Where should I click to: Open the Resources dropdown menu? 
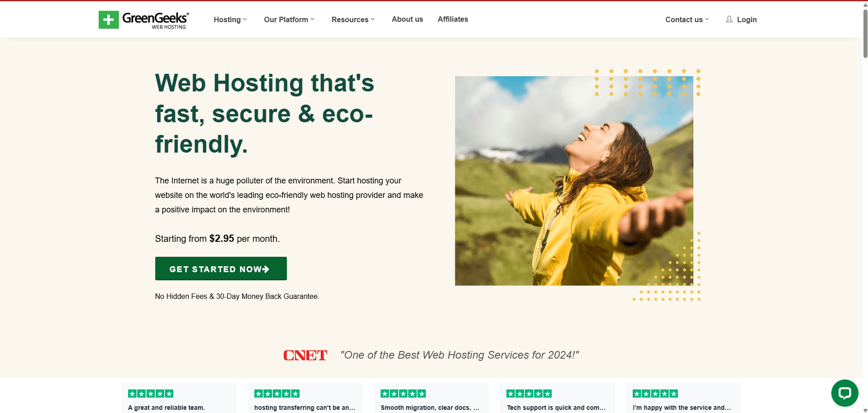pos(353,19)
